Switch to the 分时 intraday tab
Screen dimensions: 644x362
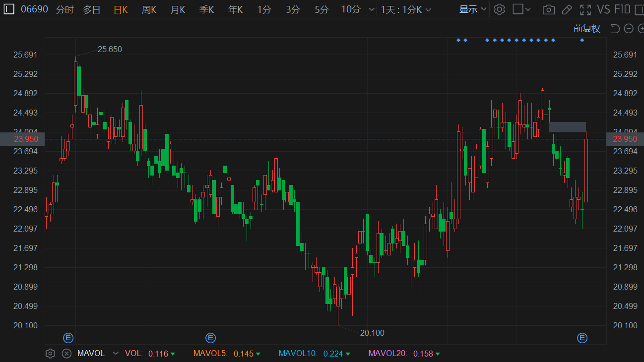(64, 9)
